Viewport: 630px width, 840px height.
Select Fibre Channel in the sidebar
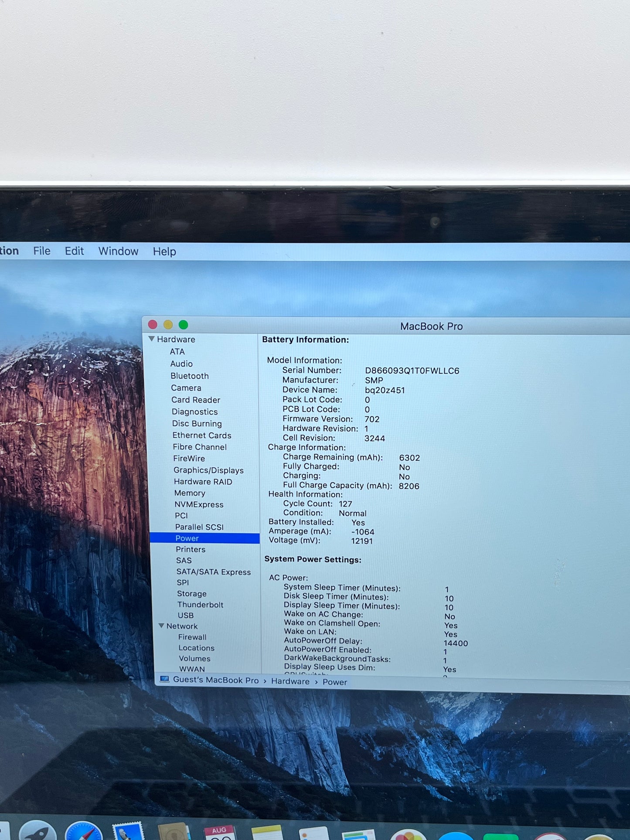(x=200, y=447)
